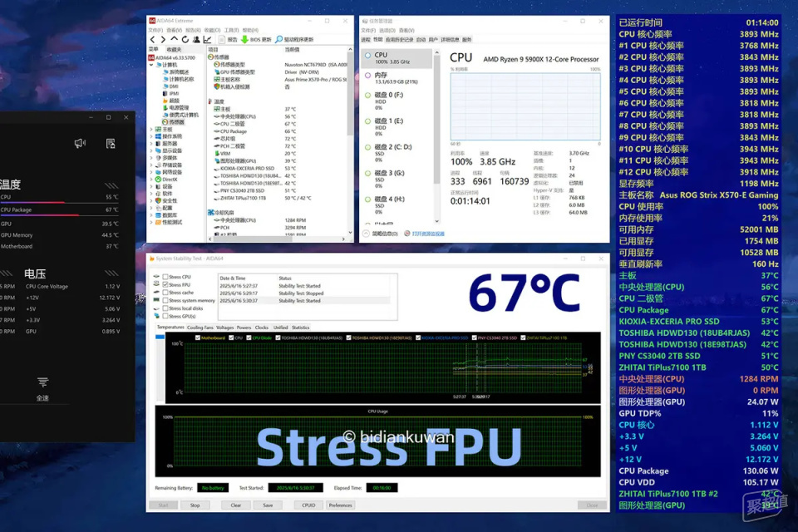Click speaker icon in dark monitoring panel
This screenshot has height=532, width=798.
[x=80, y=144]
